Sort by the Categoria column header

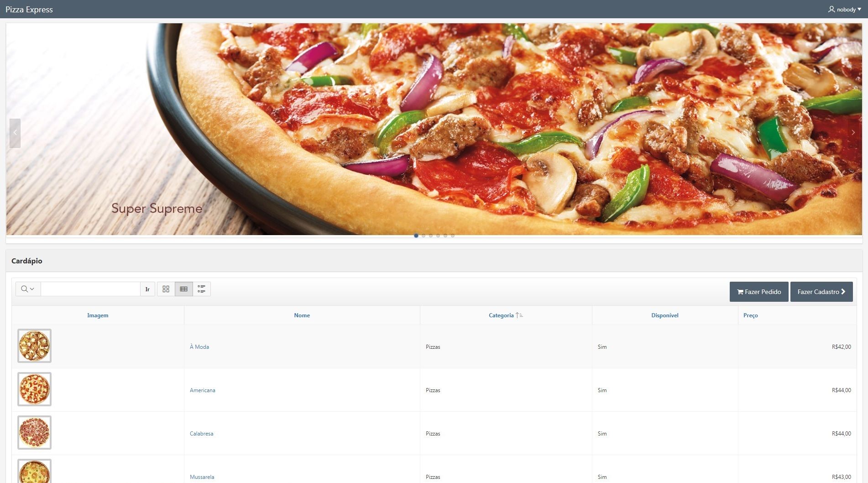(x=501, y=315)
